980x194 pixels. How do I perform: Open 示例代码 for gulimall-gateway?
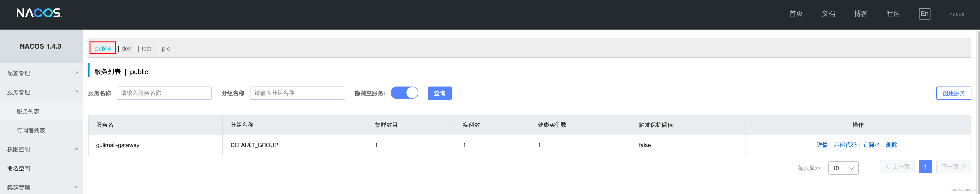pyautogui.click(x=845, y=145)
